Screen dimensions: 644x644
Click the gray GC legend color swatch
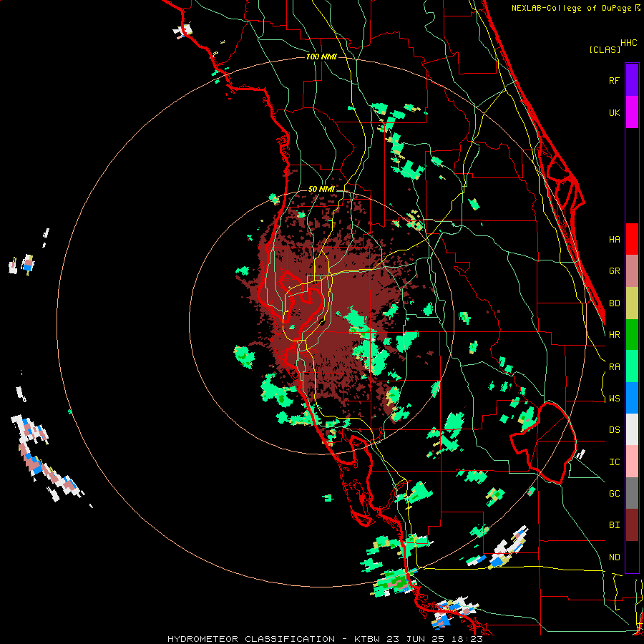(632, 493)
